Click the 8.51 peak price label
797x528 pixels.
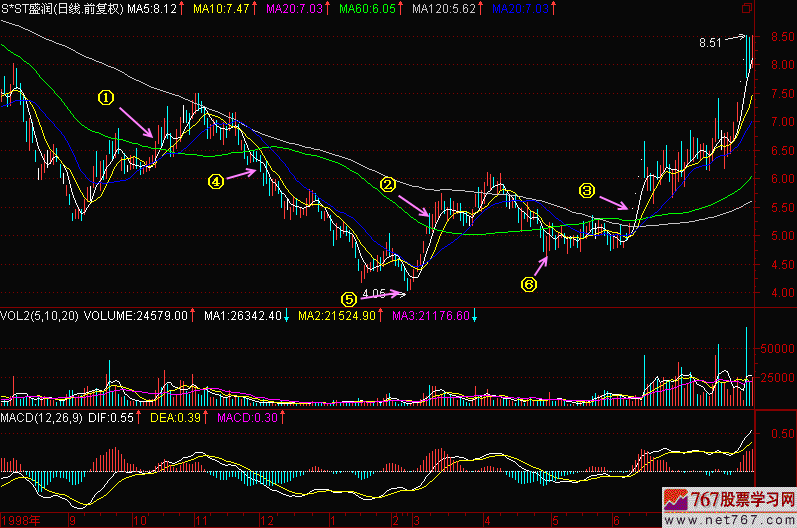709,43
